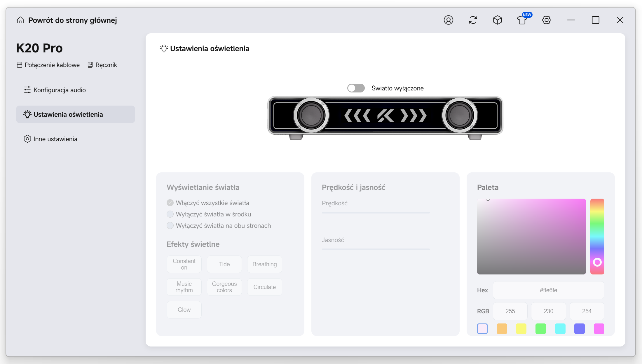Pick the blue color swatch

point(580,329)
